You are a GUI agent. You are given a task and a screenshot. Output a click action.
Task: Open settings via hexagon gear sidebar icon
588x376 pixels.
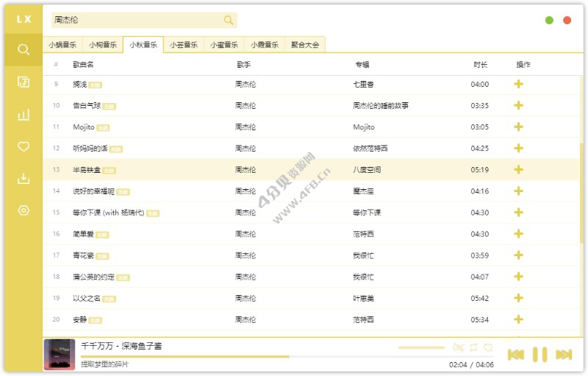pyautogui.click(x=24, y=210)
